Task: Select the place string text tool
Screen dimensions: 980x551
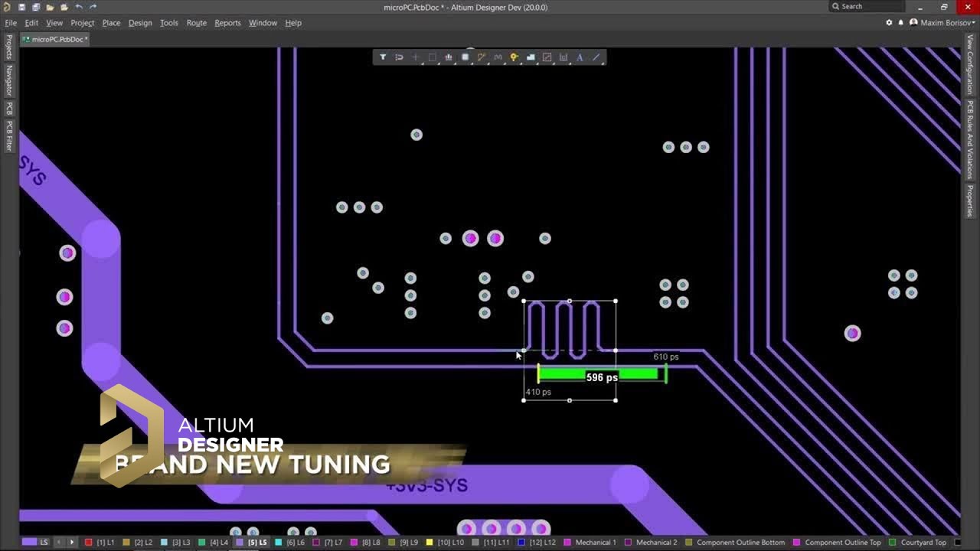Action: point(580,57)
